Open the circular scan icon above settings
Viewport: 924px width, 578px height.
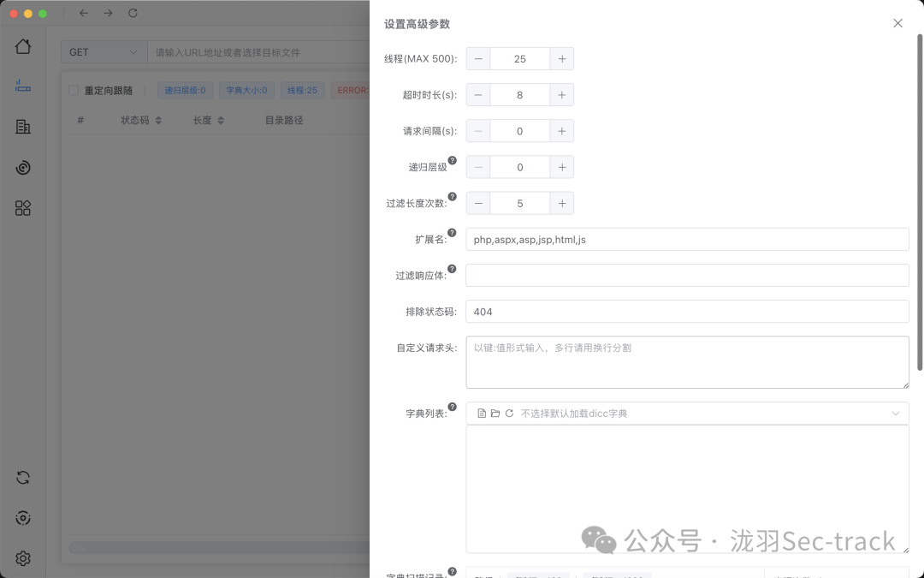click(x=23, y=518)
